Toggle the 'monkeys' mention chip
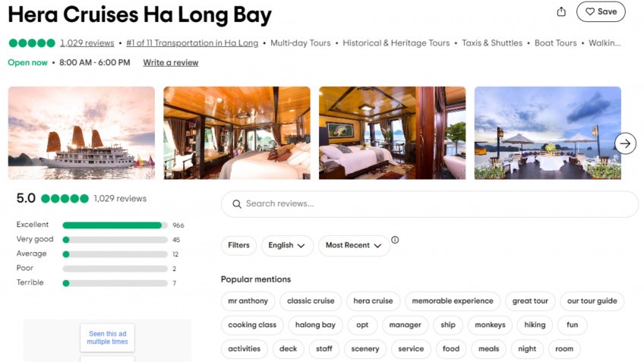Viewport: 644px width, 362px height. (x=490, y=325)
